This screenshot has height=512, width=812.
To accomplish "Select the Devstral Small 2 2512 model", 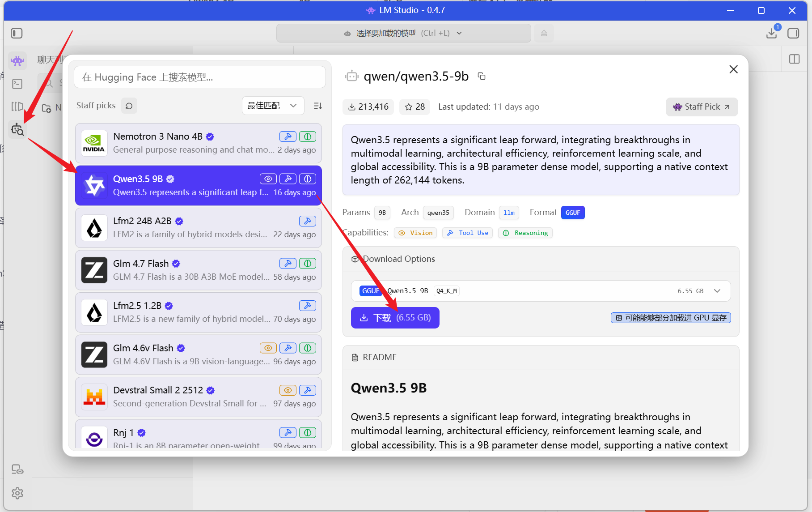I will pyautogui.click(x=199, y=397).
